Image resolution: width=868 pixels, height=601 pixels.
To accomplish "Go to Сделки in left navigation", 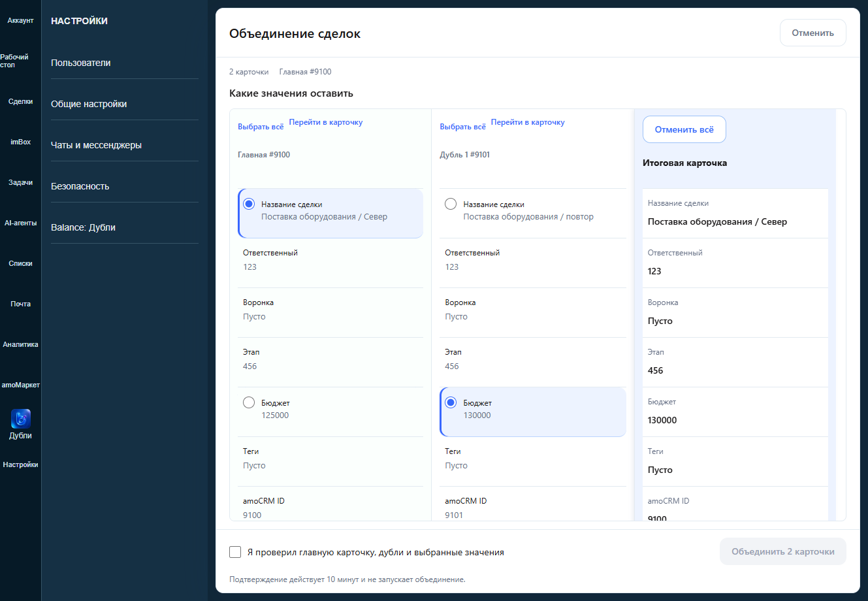I will click(20, 101).
